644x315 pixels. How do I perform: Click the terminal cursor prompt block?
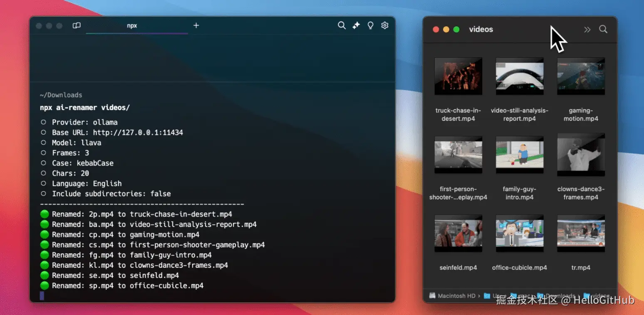[x=42, y=296]
